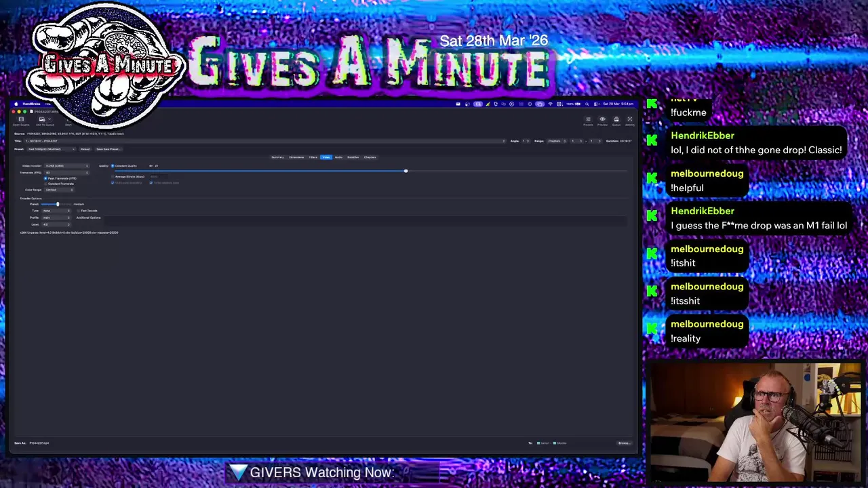
Task: Open Control Center icon in menu bar
Action: tap(596, 104)
